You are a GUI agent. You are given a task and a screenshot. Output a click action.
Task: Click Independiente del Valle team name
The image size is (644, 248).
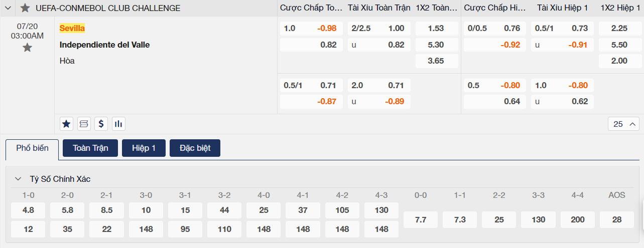(x=104, y=45)
